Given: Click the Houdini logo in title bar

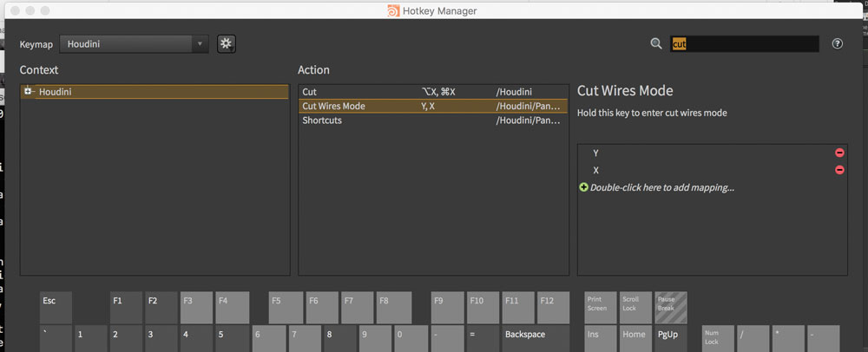Looking at the screenshot, I should point(393,11).
